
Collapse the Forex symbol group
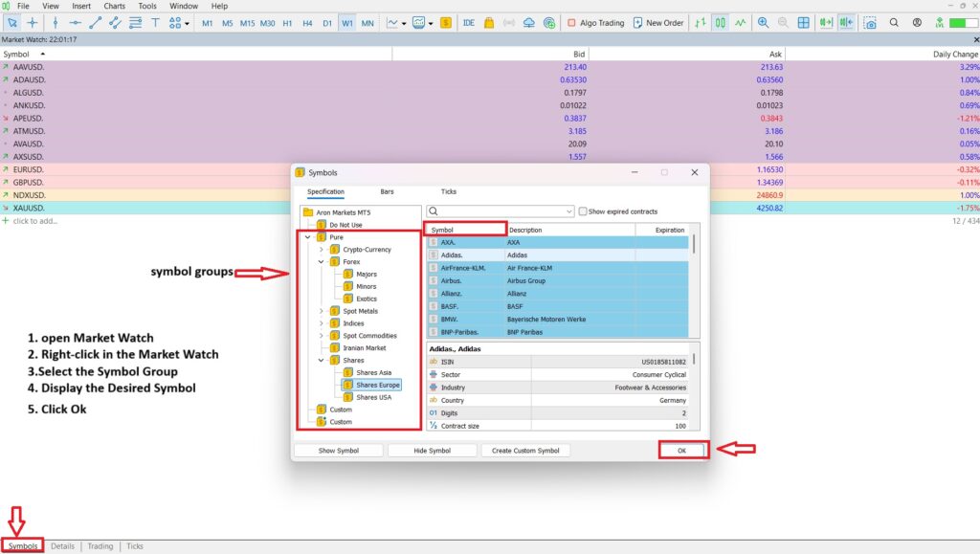[322, 261]
